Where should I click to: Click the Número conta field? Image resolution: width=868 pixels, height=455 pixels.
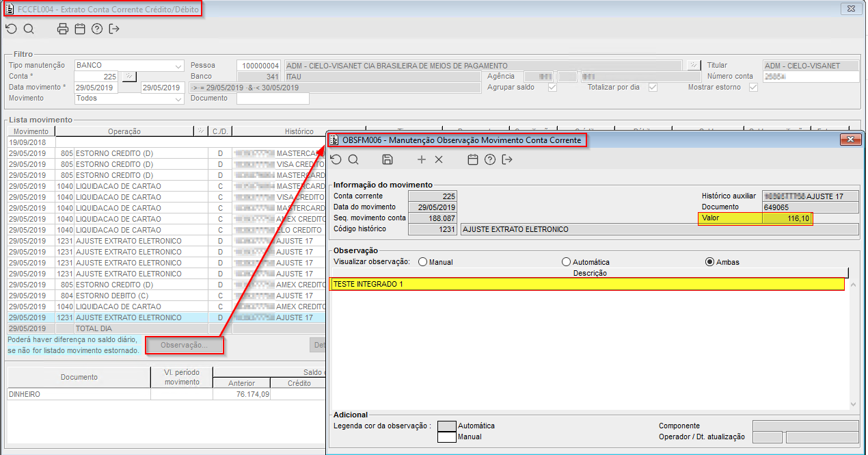point(811,77)
